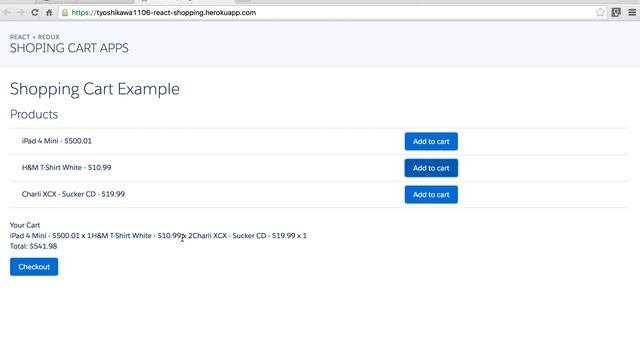
Task: Click H&M T-Shirt White - $10.99 product text
Action: point(67,167)
